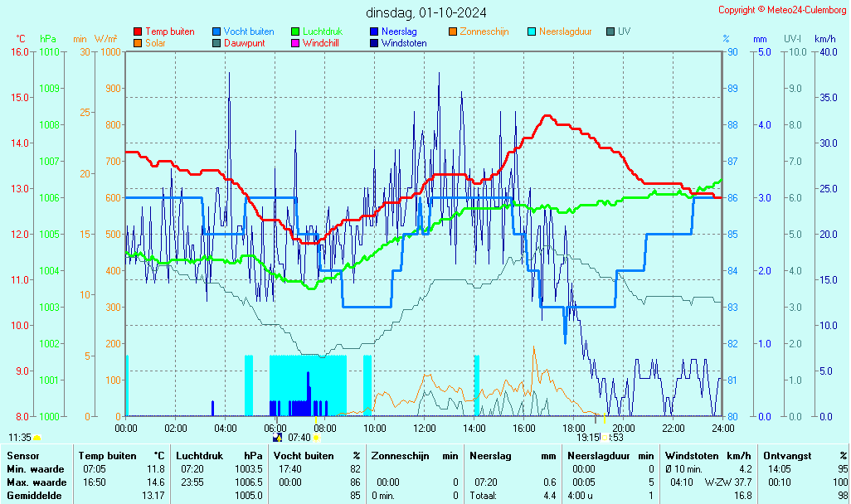
Task: Click the red Temp buiten legend swatch
Action: (138, 31)
